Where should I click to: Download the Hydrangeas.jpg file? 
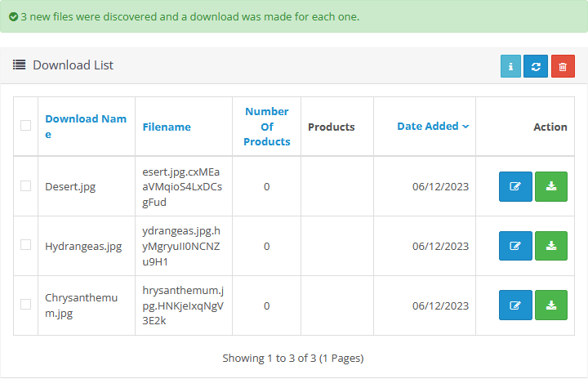click(551, 246)
